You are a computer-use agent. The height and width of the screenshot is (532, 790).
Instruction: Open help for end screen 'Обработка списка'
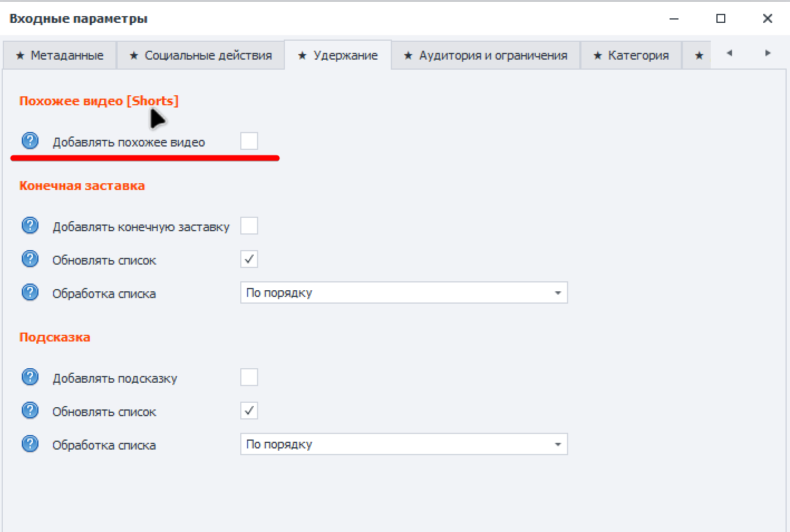click(x=30, y=292)
